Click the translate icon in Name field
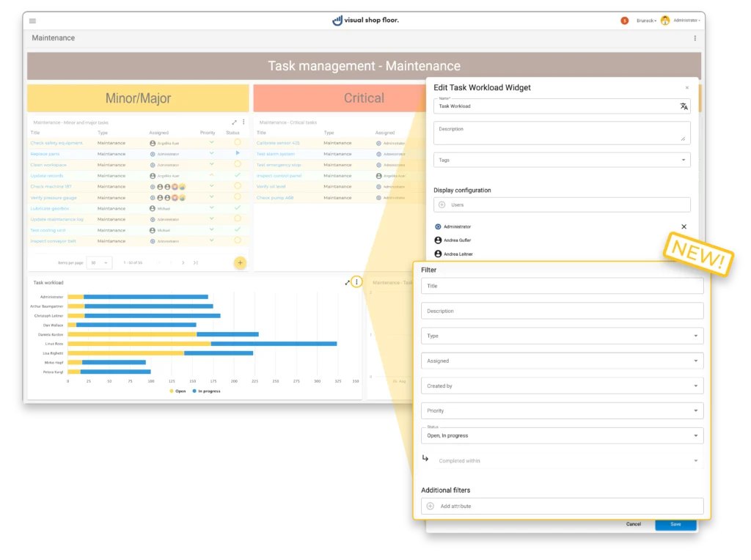This screenshot has width=751, height=560. [684, 106]
